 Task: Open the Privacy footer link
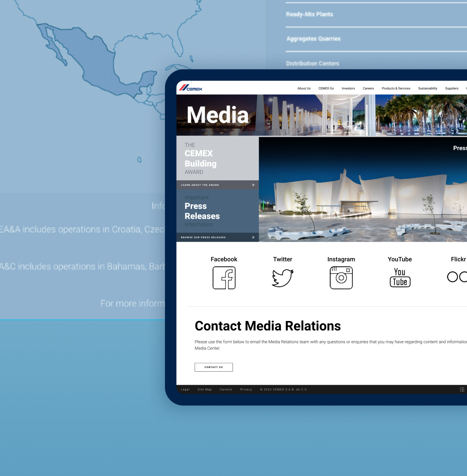click(246, 389)
